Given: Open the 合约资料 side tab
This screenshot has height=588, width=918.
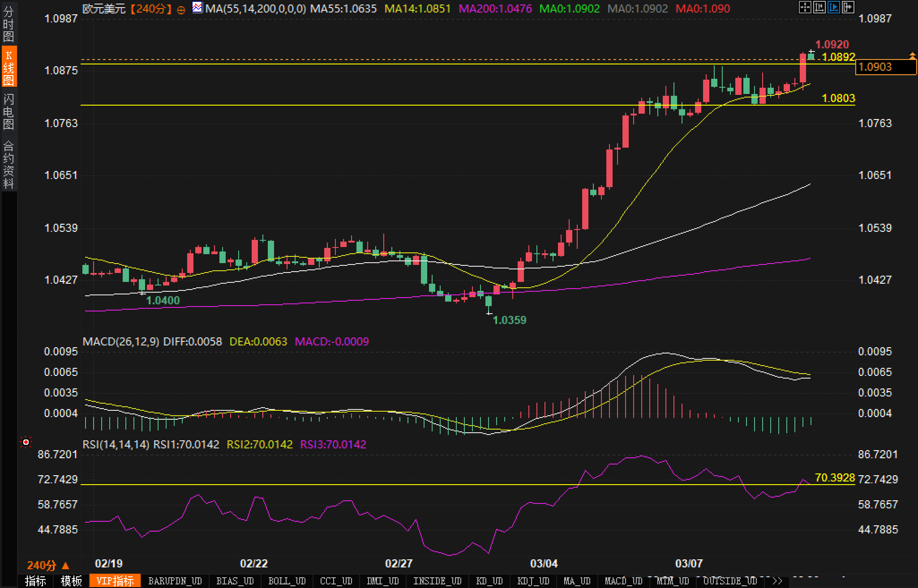Looking at the screenshot, I should coord(9,164).
